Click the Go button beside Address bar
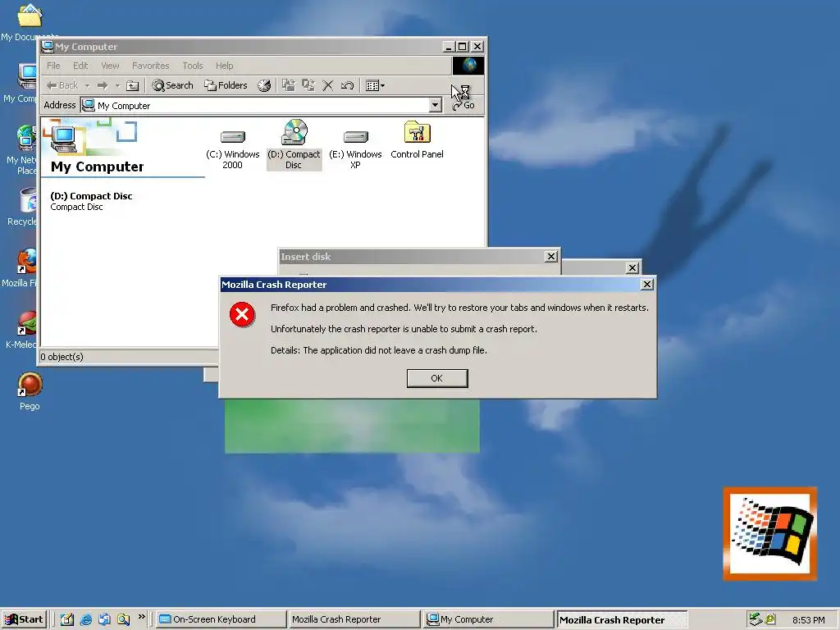This screenshot has width=840, height=630. (464, 105)
